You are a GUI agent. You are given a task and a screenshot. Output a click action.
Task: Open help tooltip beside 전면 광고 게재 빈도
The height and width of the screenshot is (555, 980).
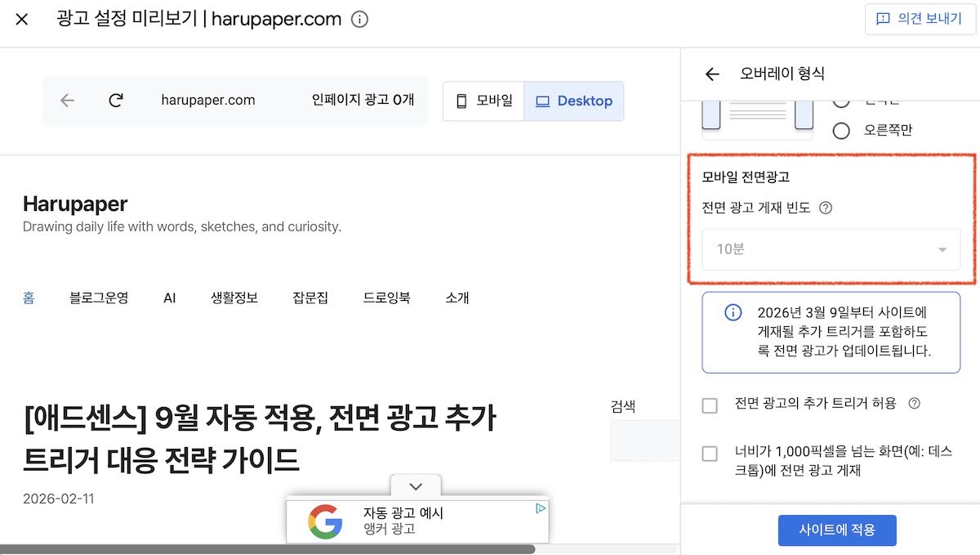[826, 208]
